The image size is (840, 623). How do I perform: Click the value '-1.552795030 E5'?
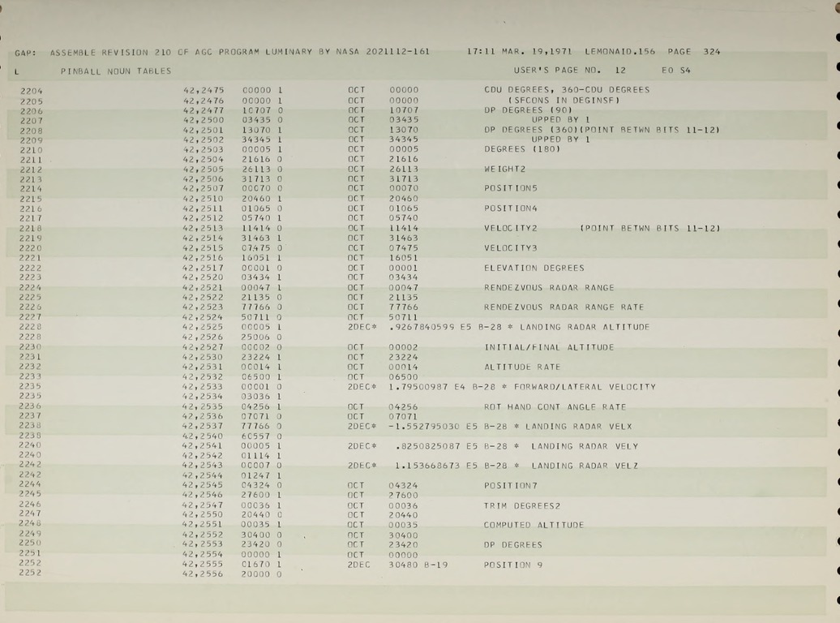434,427
